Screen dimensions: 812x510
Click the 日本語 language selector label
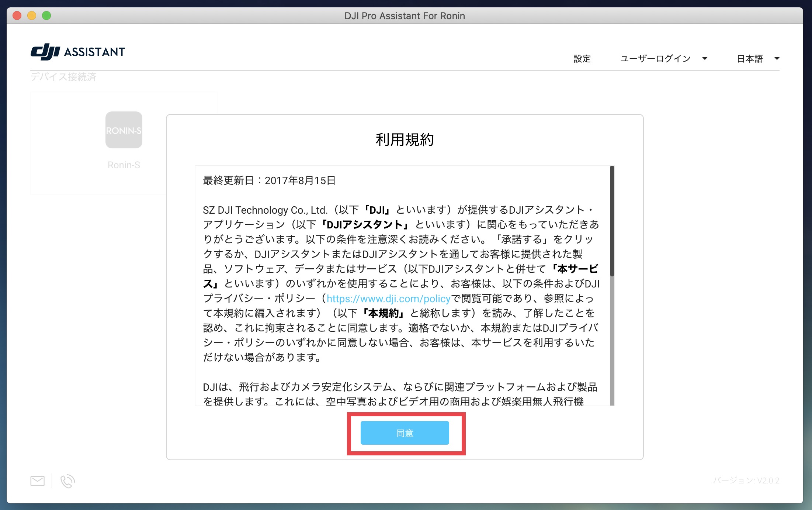coord(750,59)
